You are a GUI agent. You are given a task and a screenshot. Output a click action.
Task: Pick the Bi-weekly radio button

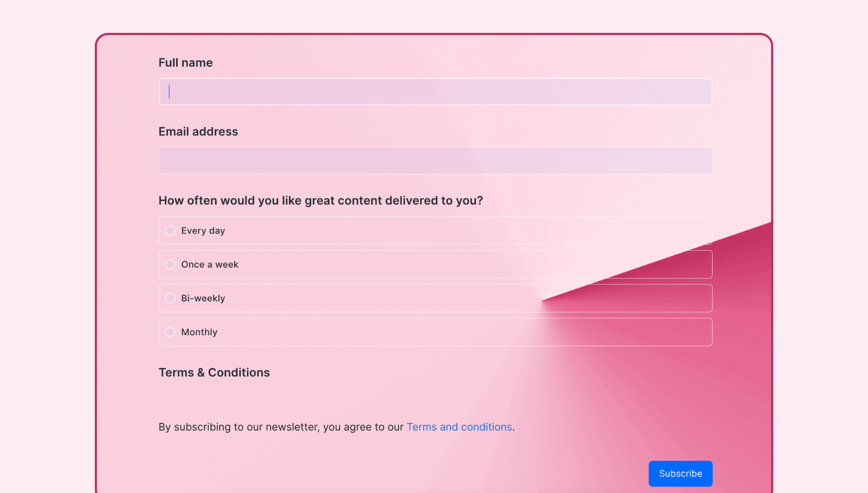coord(170,299)
